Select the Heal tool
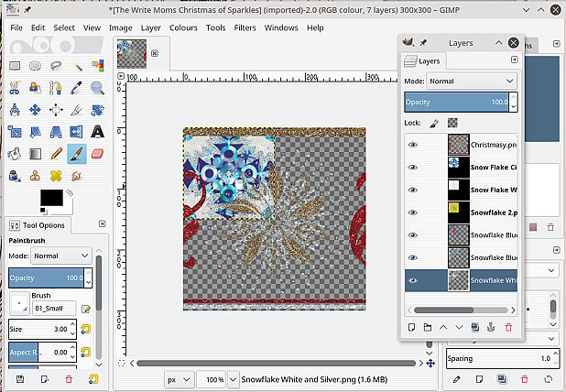This screenshot has width=566, height=392. [56, 176]
